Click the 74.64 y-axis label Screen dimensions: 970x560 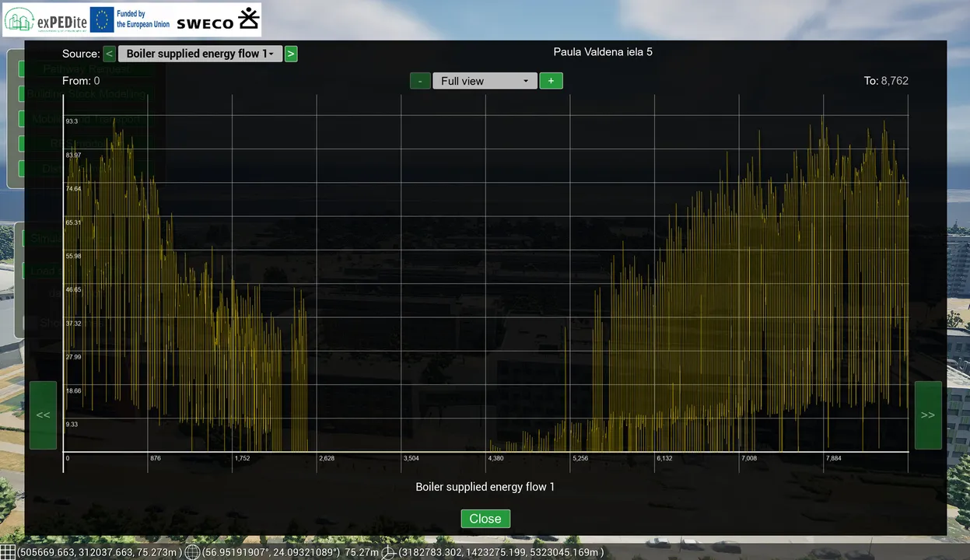click(x=73, y=189)
